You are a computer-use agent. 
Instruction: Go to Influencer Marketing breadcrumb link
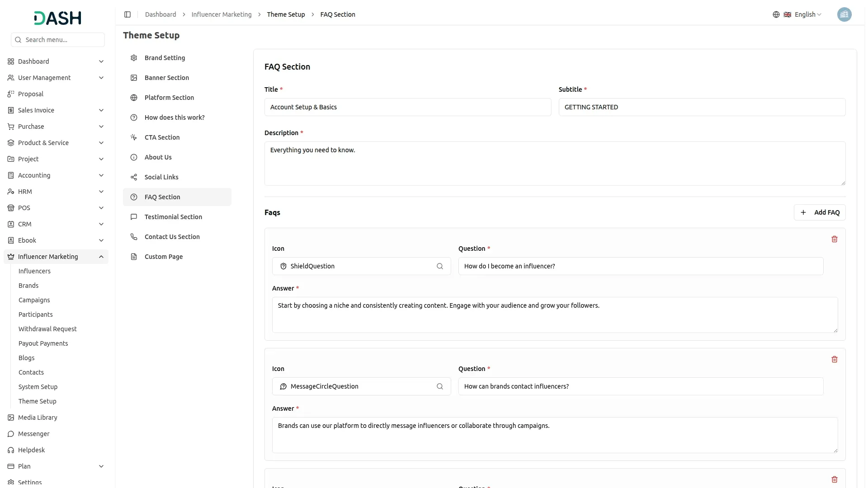tap(222, 14)
